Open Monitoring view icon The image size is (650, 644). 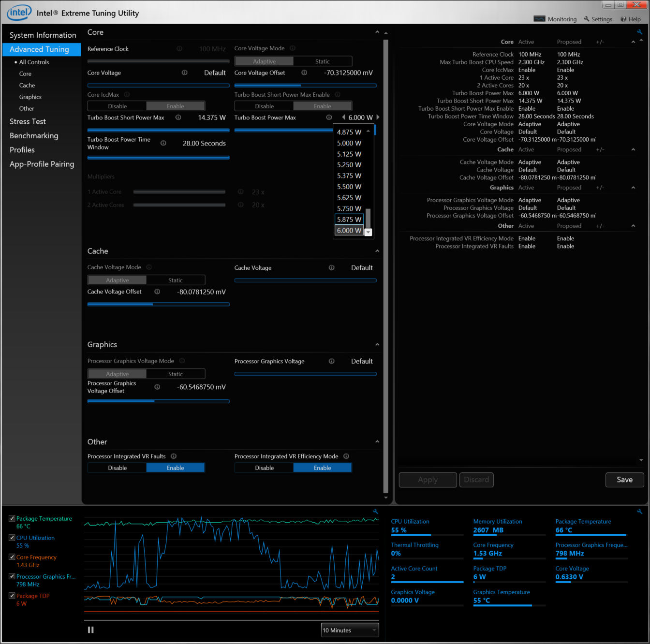coord(539,19)
